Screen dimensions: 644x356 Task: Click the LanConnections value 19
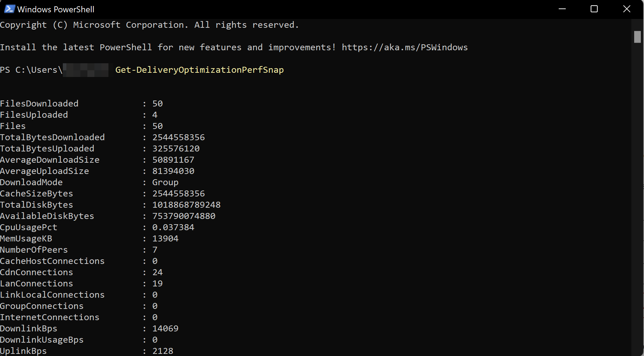click(158, 284)
